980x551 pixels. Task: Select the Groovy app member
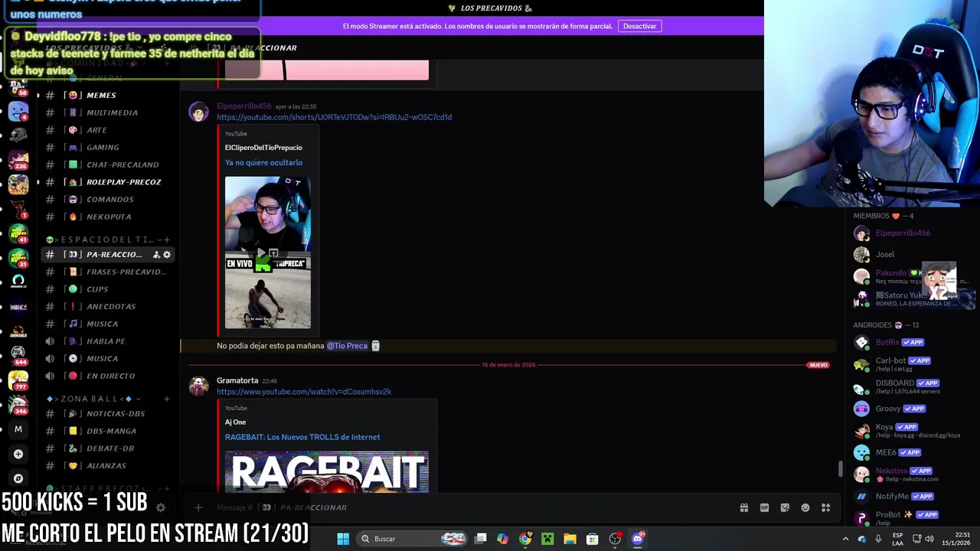913,409
